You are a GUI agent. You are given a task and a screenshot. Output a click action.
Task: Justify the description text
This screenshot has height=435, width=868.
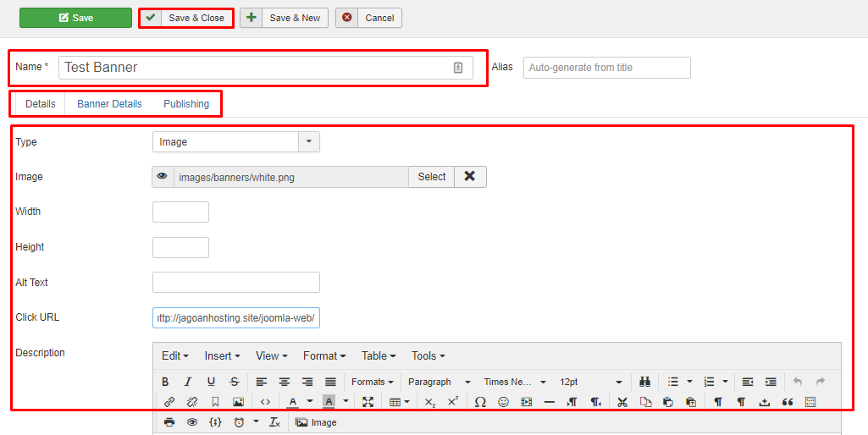tap(330, 382)
